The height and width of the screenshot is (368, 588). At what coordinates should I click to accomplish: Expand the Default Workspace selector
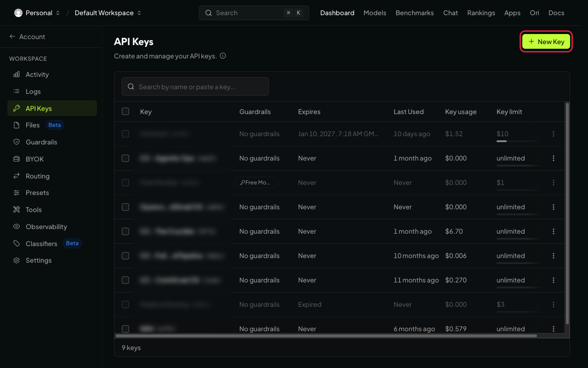coord(108,13)
